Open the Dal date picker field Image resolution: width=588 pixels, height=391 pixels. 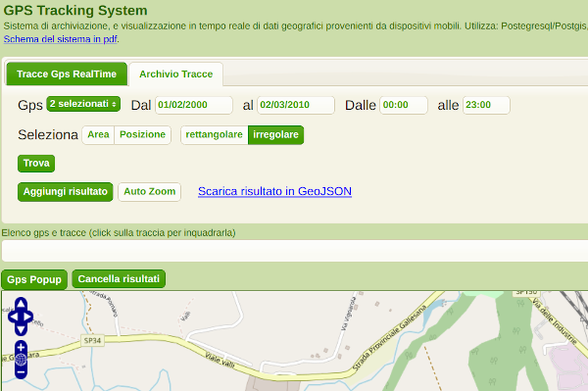coord(194,105)
